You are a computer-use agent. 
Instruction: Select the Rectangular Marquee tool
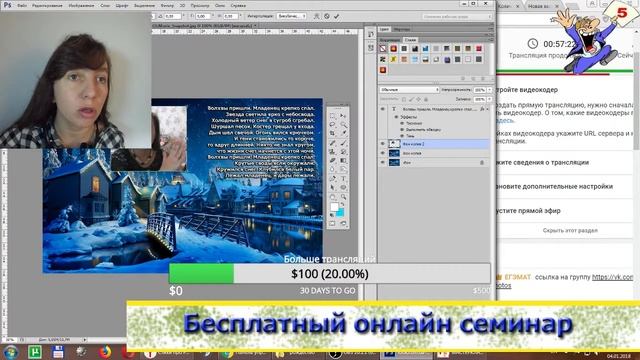(x=332, y=116)
